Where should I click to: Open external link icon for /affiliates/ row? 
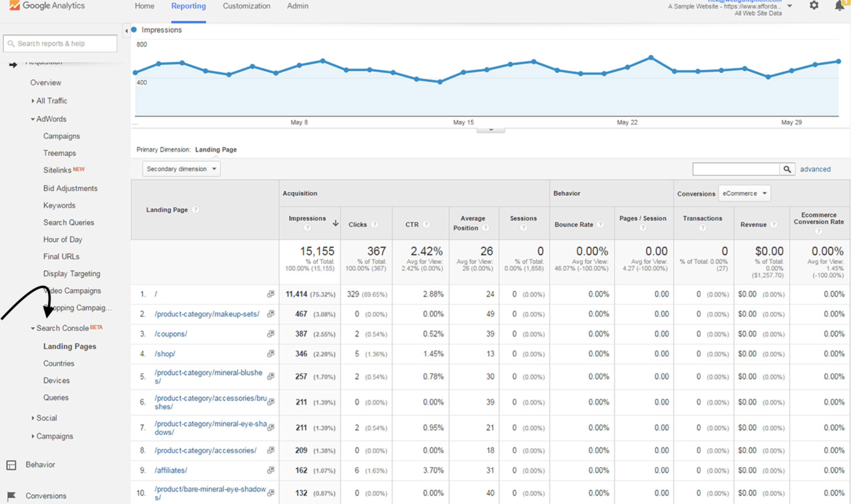pyautogui.click(x=271, y=470)
